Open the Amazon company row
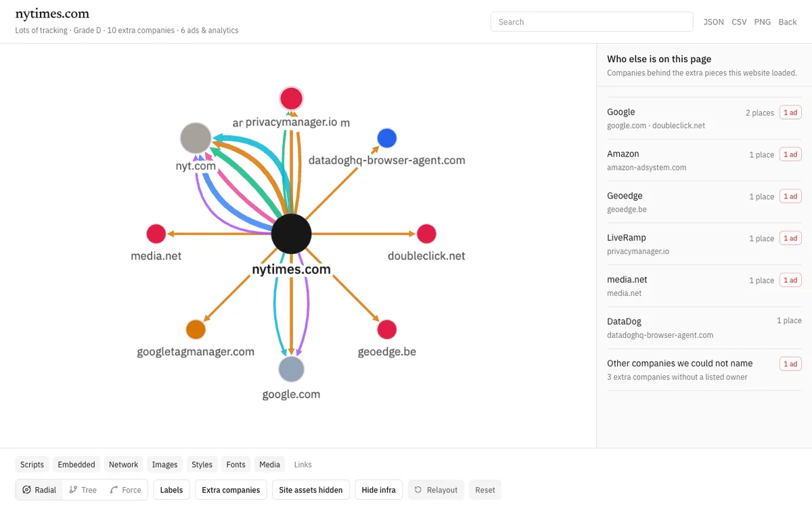Screen dimensions: 812x508 tap(704, 161)
